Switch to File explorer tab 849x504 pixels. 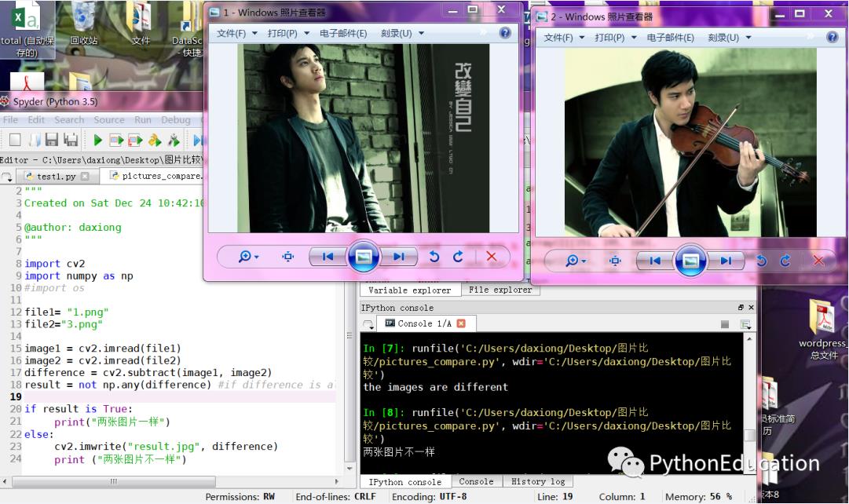click(x=500, y=290)
